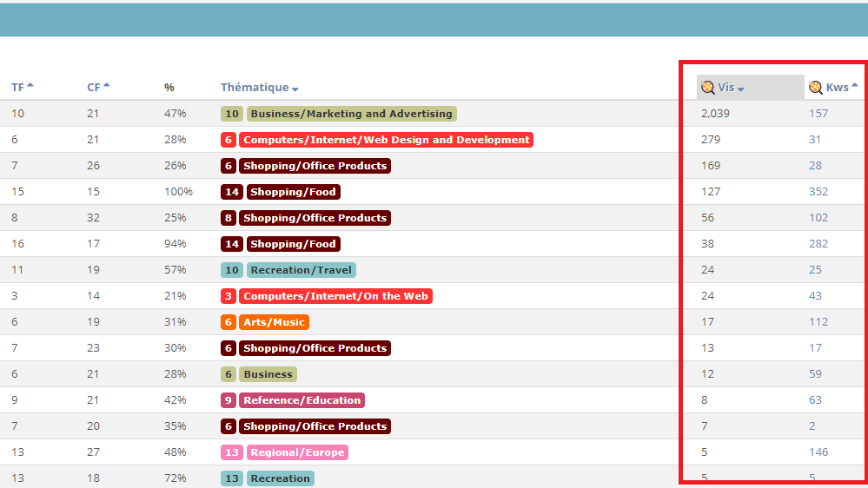Open the 157 keywords link
The width and height of the screenshot is (868, 488).
[818, 114]
